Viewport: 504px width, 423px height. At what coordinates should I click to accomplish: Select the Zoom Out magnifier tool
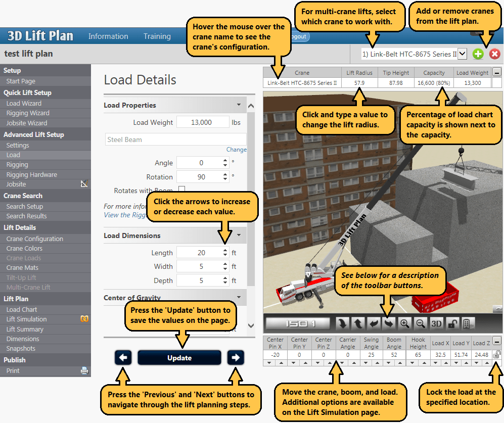pyautogui.click(x=420, y=323)
